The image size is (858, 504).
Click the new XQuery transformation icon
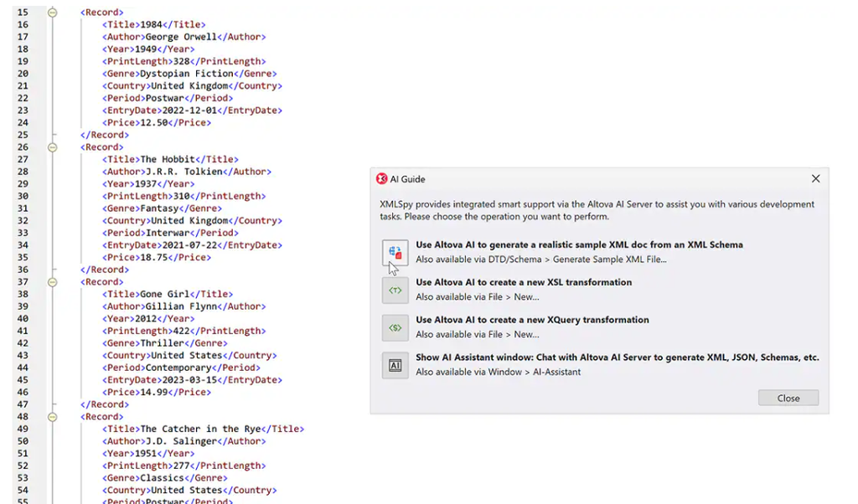click(395, 327)
